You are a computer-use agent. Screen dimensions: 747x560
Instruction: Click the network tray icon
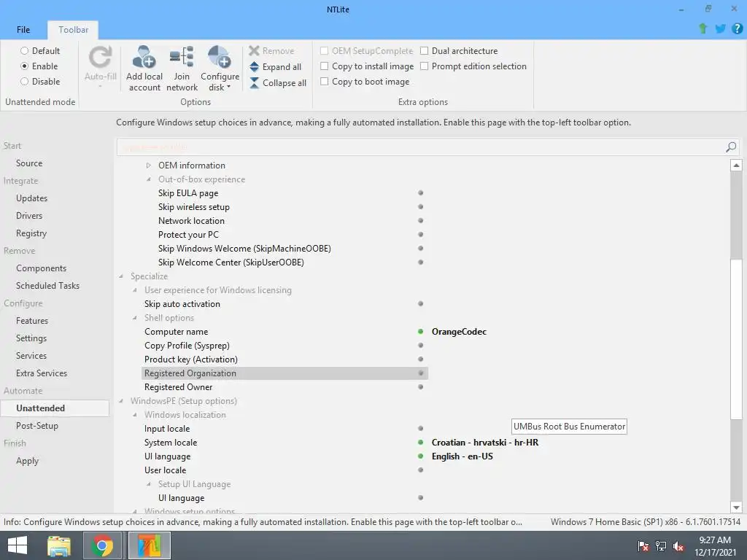661,545
